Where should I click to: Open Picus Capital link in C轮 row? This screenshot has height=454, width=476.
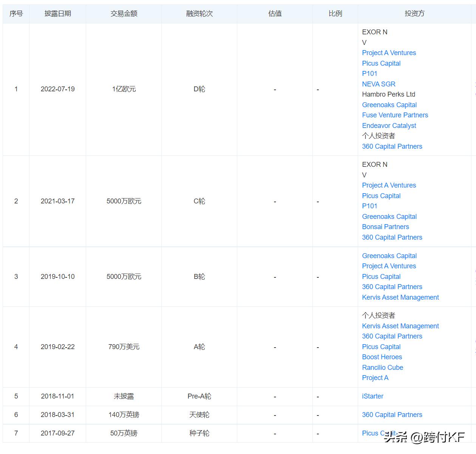point(381,196)
